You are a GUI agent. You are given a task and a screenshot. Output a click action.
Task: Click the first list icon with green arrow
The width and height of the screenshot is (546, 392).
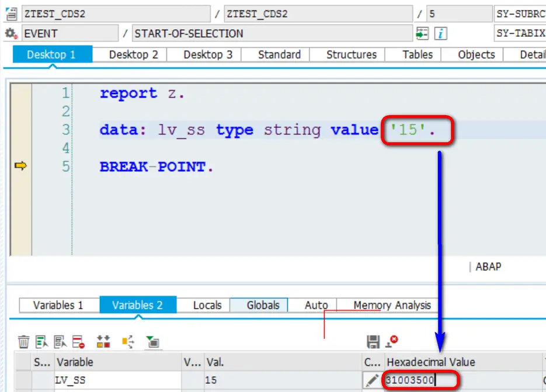pos(42,342)
